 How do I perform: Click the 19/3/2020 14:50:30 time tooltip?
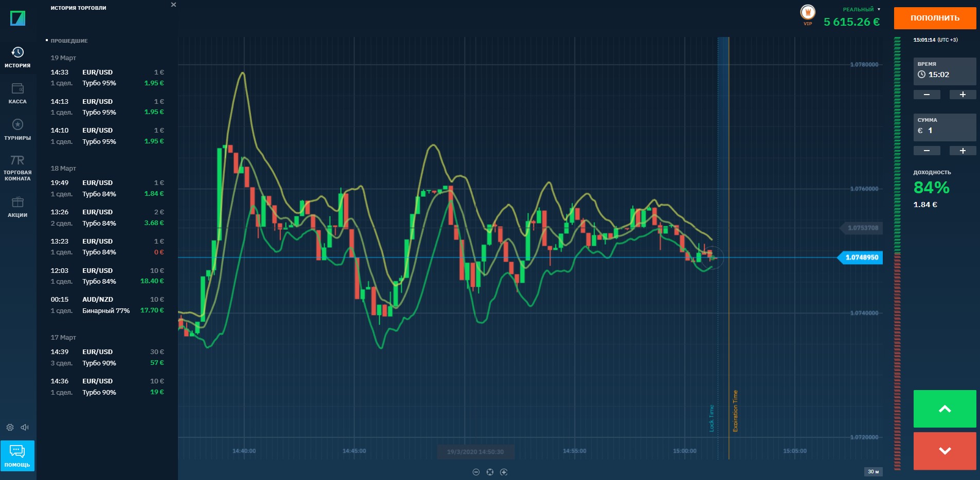tap(475, 452)
